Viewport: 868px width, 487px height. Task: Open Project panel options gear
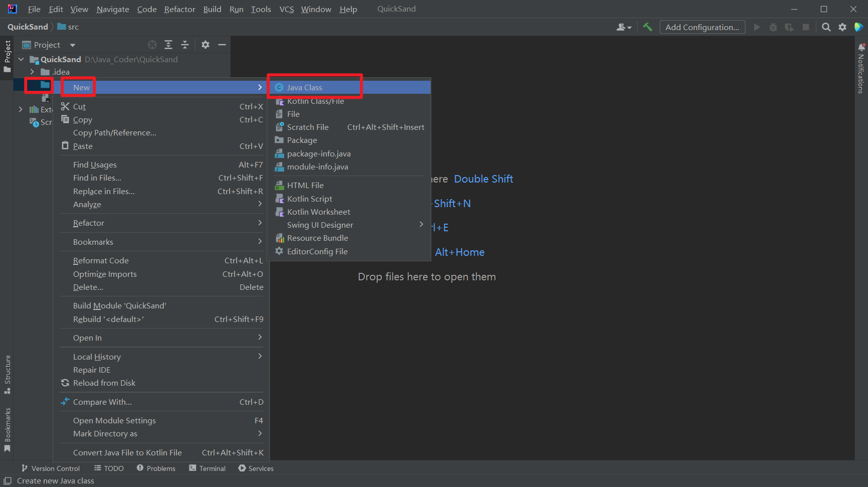205,45
